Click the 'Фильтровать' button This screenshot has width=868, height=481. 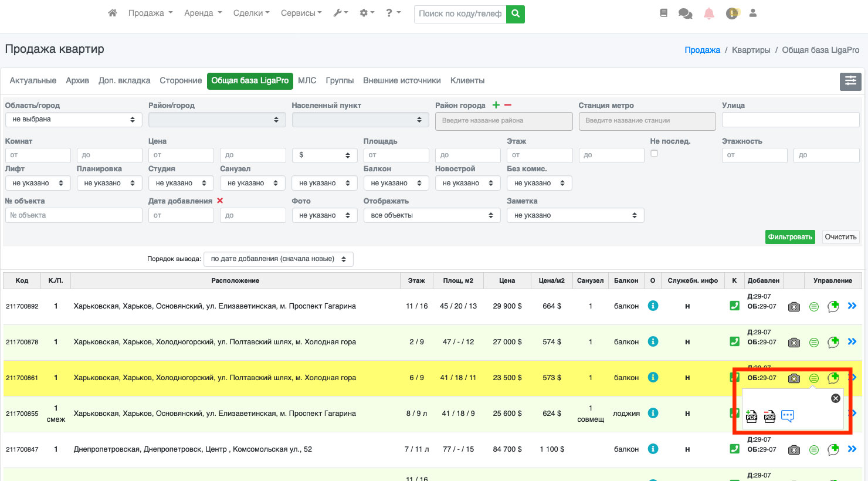pos(789,237)
